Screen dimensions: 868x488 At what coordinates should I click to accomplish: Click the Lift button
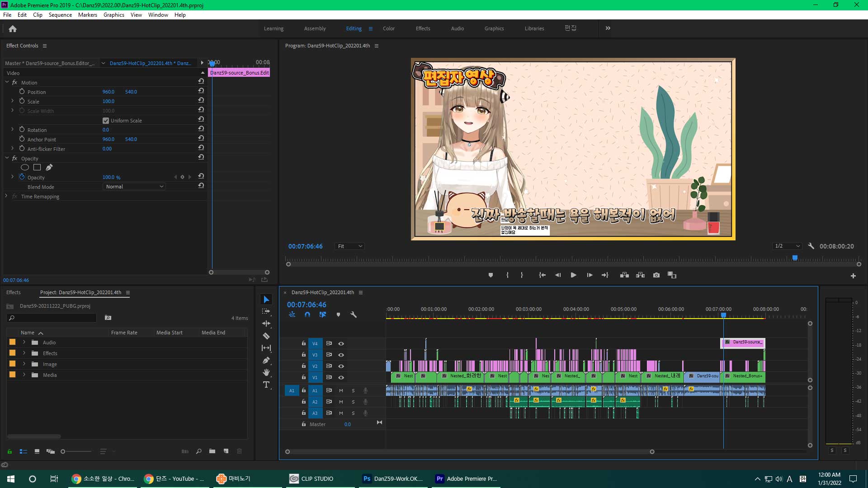click(x=624, y=275)
